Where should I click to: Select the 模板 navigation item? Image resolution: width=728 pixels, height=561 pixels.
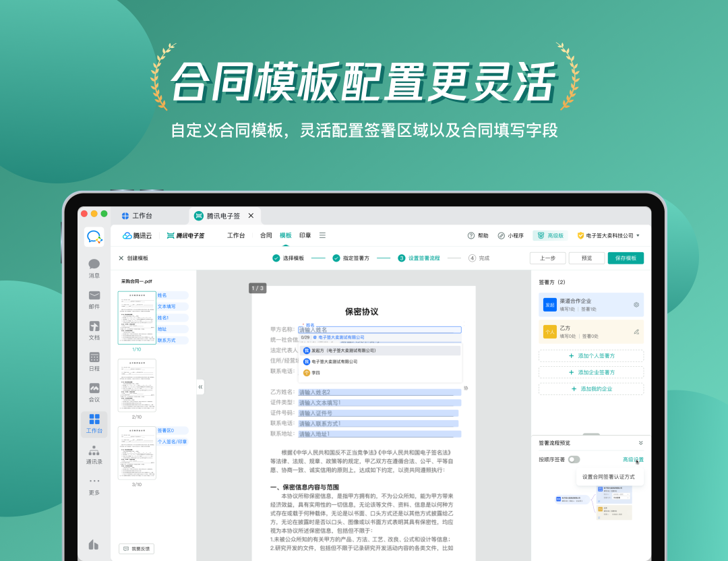coord(286,235)
